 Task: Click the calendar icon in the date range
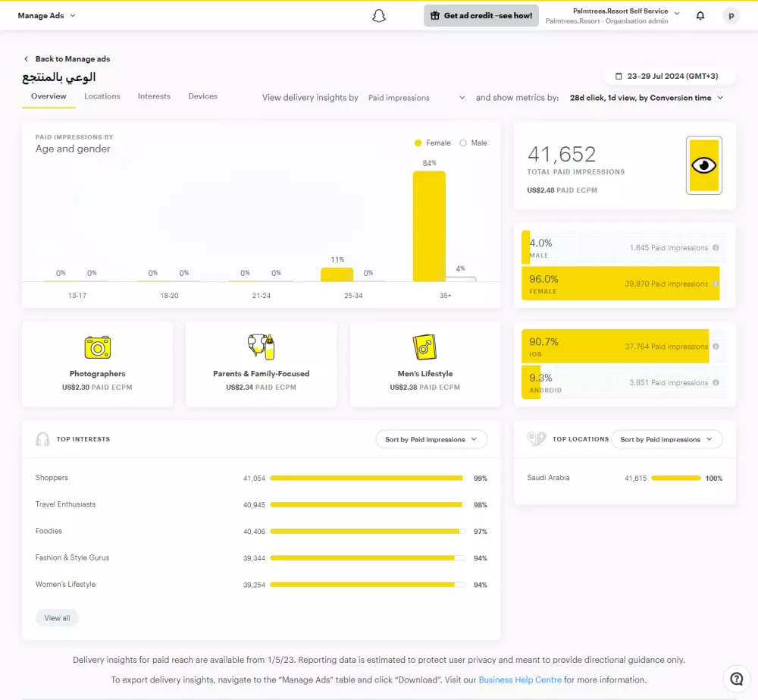pos(619,76)
